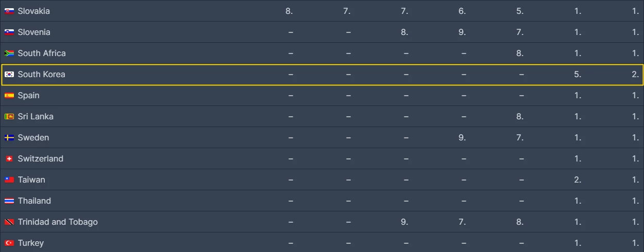644x252 pixels.
Task: Click the Switzerland flag icon
Action: tap(9, 159)
